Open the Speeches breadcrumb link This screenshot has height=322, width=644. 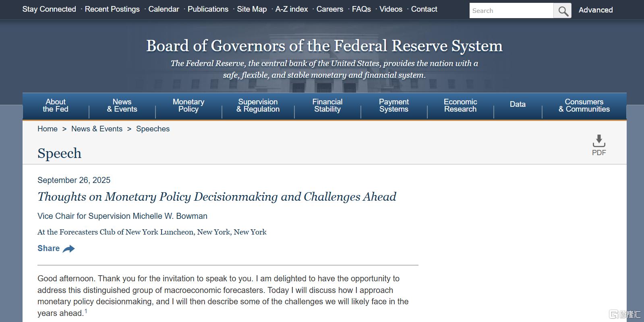[x=153, y=129]
